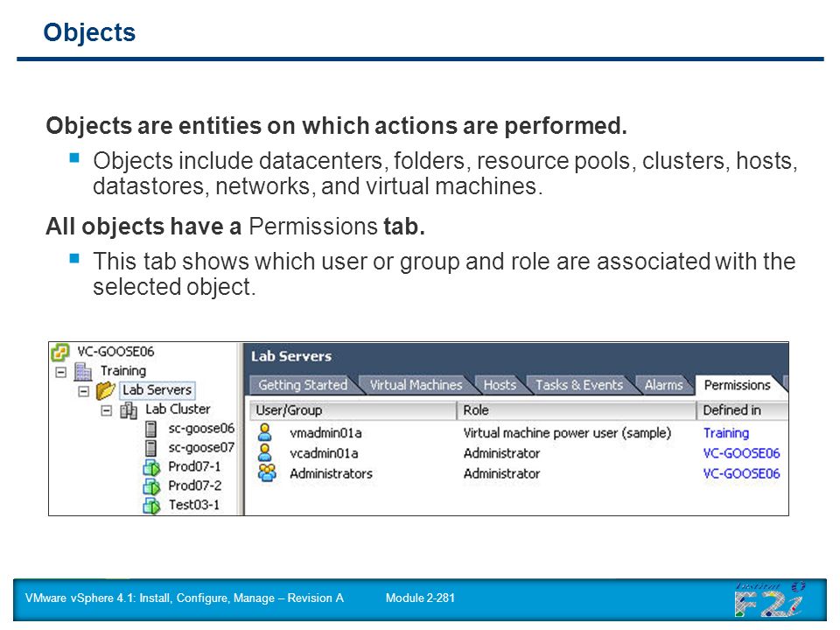
Task: Select Lab Servers in the inventory tree
Action: pyautogui.click(x=157, y=390)
